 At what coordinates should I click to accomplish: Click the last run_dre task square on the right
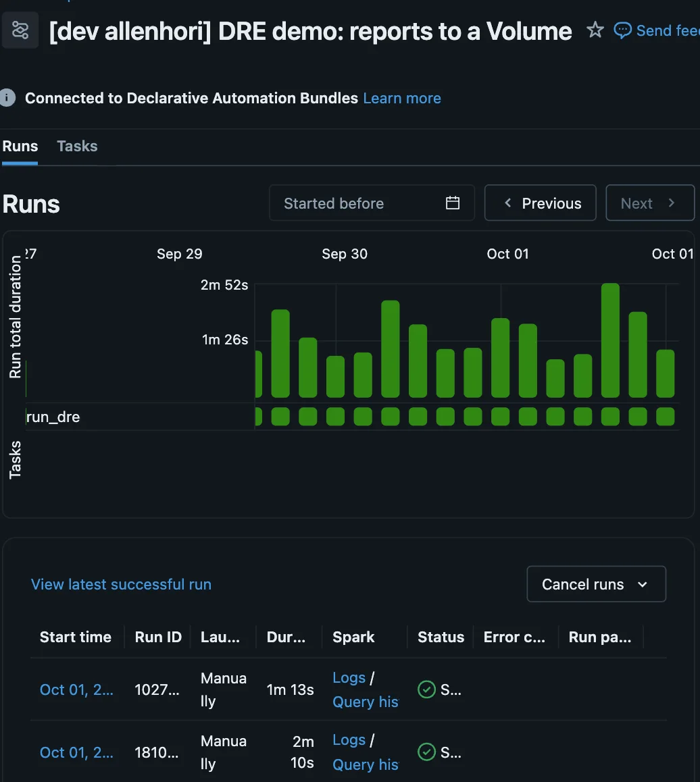tap(665, 417)
